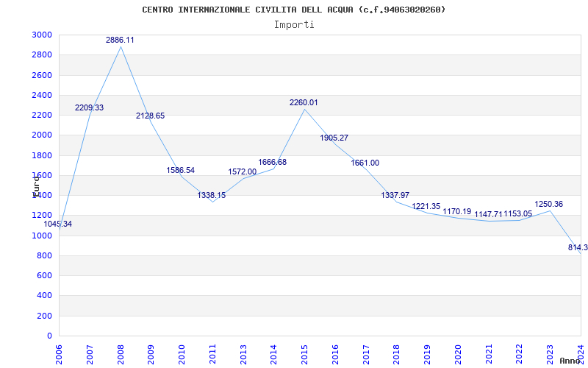Image resolution: width=588 pixels, height=368 pixels.
Task: Click the 2021 x-axis year label
Action: (x=489, y=355)
